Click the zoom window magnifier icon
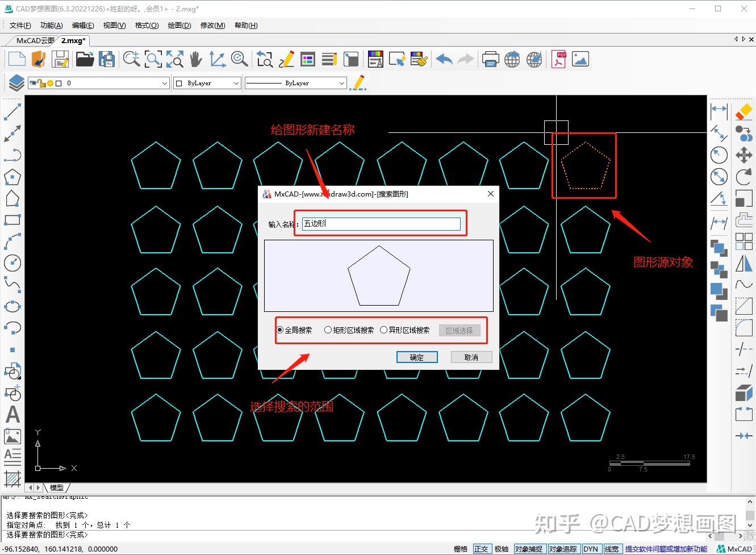Screen dimensions: 756x555 [153, 59]
